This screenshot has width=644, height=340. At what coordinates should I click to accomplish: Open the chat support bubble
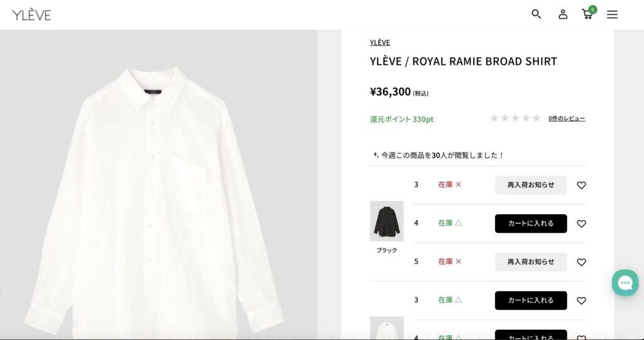[x=625, y=283]
